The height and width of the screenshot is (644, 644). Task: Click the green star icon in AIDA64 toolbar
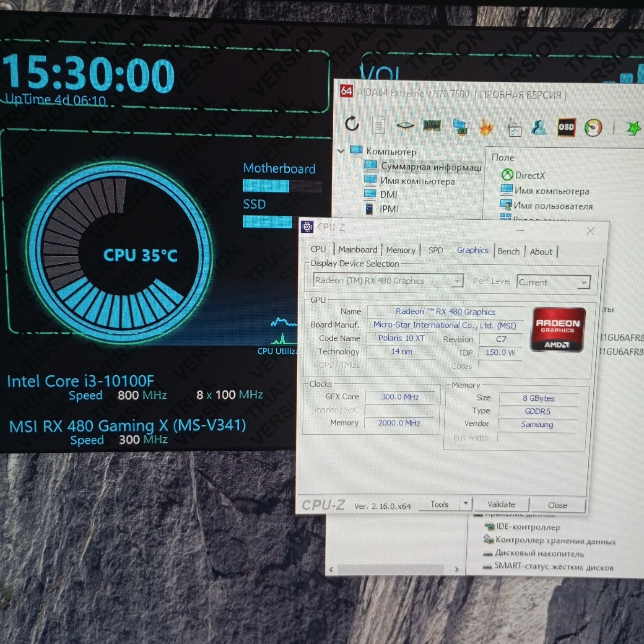pos(633,128)
